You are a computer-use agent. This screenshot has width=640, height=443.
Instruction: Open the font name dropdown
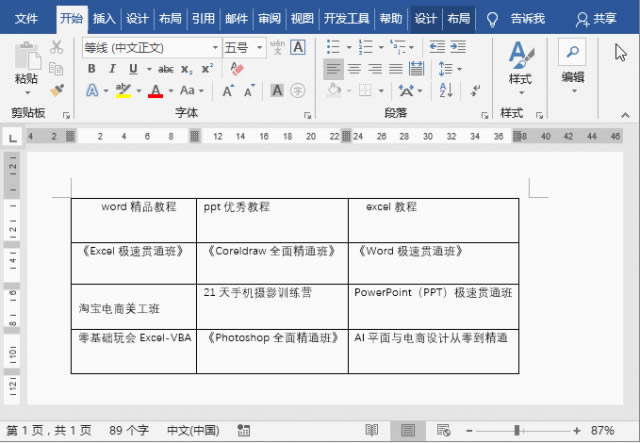(x=215, y=48)
